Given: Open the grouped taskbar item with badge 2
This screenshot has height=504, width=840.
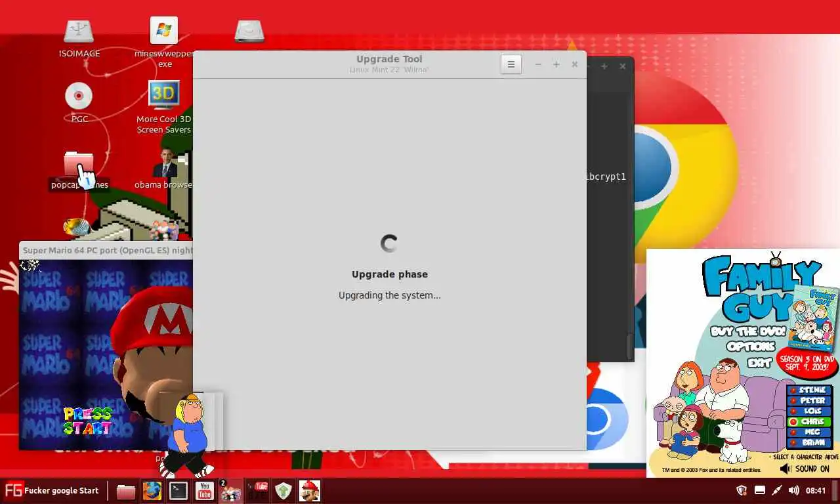Looking at the screenshot, I should point(230,491).
